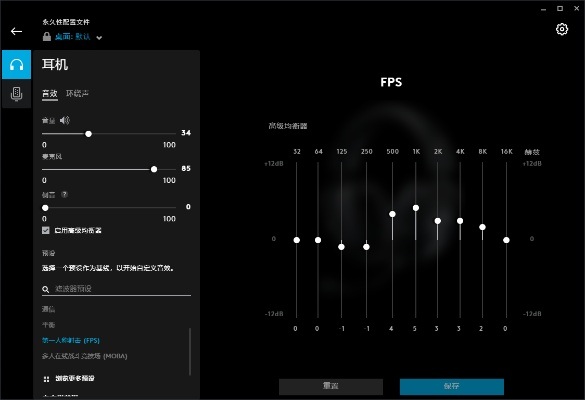Go back using the left arrow

[16, 31]
